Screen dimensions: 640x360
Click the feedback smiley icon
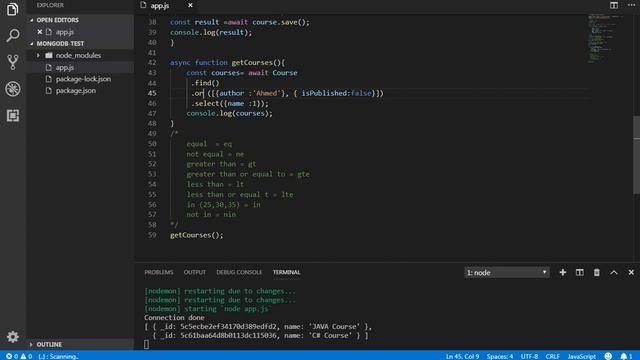click(x=608, y=356)
